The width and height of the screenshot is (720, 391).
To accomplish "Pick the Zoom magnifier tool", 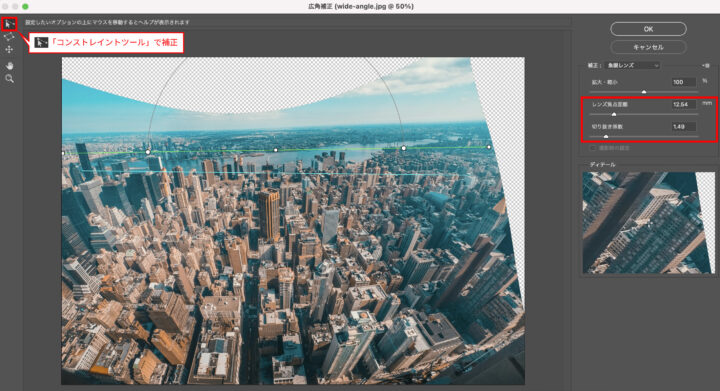I will 9,78.
